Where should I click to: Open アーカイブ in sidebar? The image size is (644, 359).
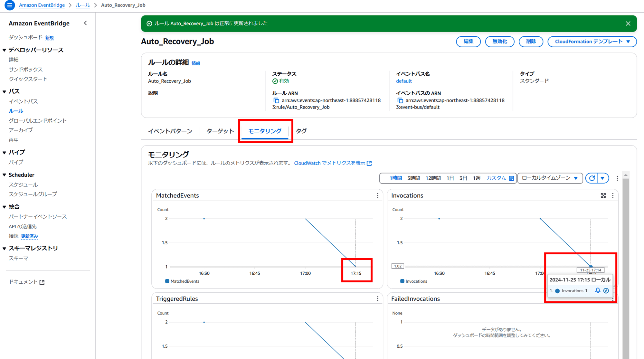pyautogui.click(x=21, y=130)
